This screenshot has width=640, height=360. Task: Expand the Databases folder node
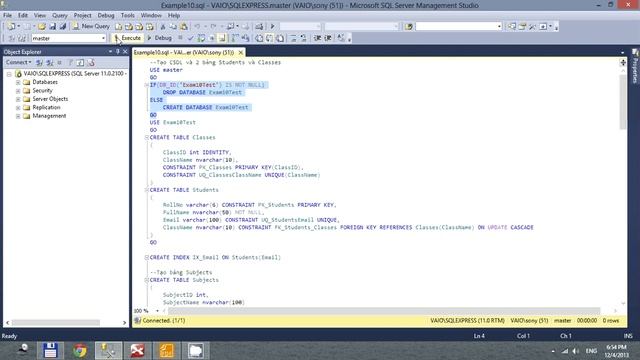point(18,82)
